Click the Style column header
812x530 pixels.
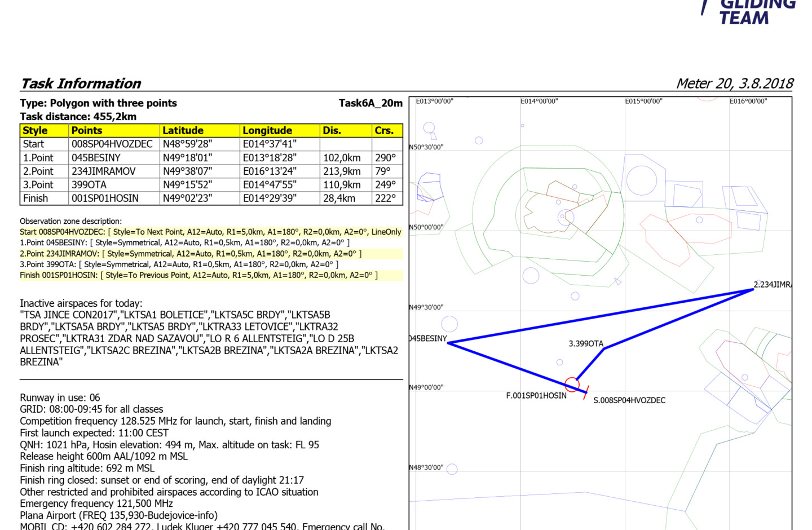pos(35,130)
